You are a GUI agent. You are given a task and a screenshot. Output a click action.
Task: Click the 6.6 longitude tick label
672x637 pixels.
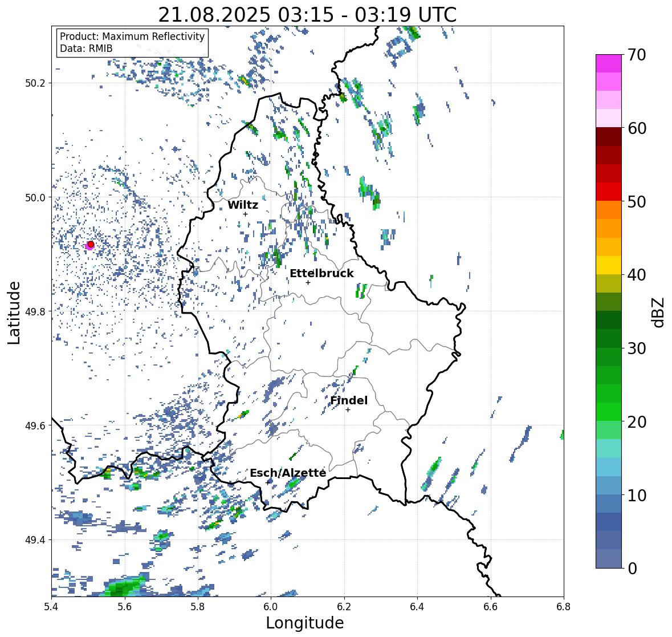[x=491, y=607]
